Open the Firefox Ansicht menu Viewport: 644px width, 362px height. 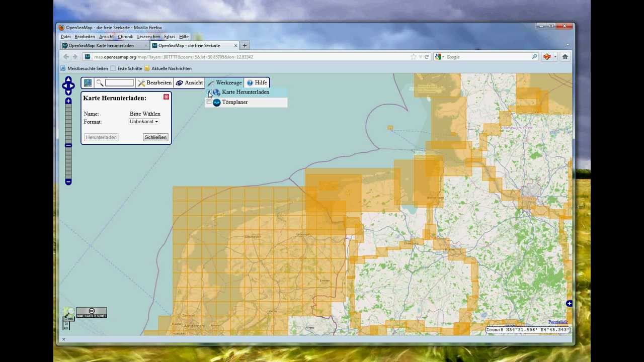tap(106, 37)
